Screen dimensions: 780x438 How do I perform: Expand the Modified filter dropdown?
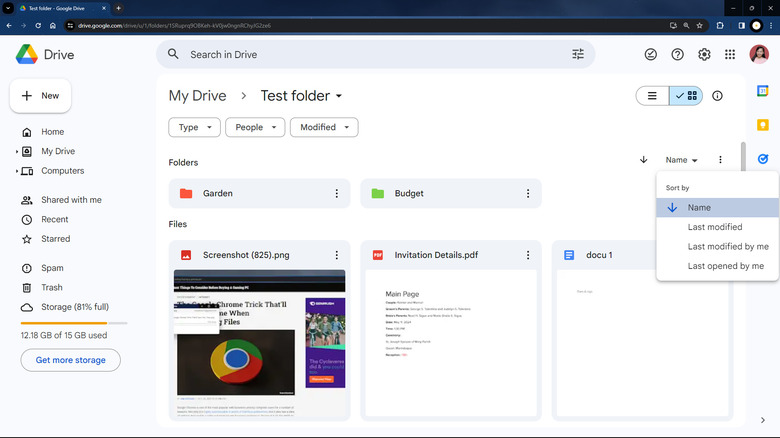pos(324,128)
